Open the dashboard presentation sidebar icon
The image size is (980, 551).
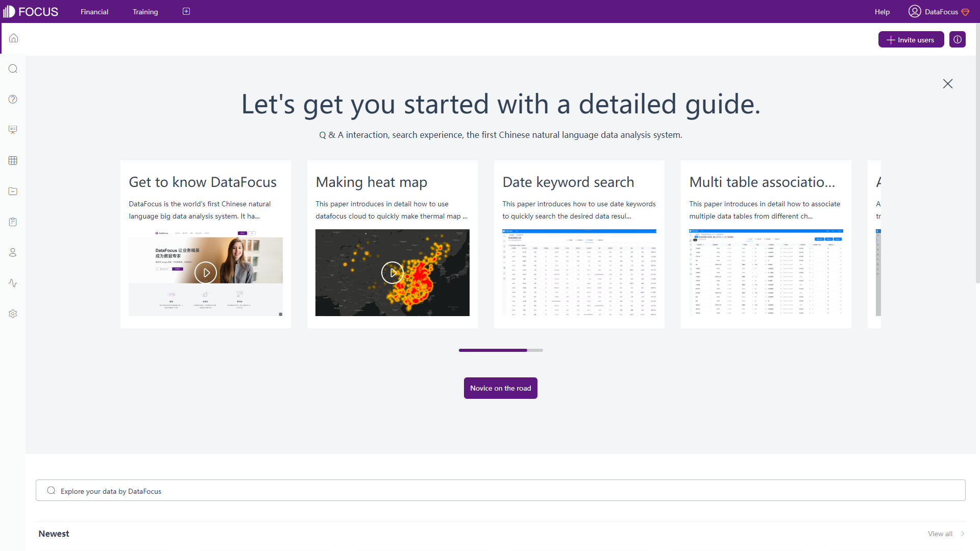[13, 130]
